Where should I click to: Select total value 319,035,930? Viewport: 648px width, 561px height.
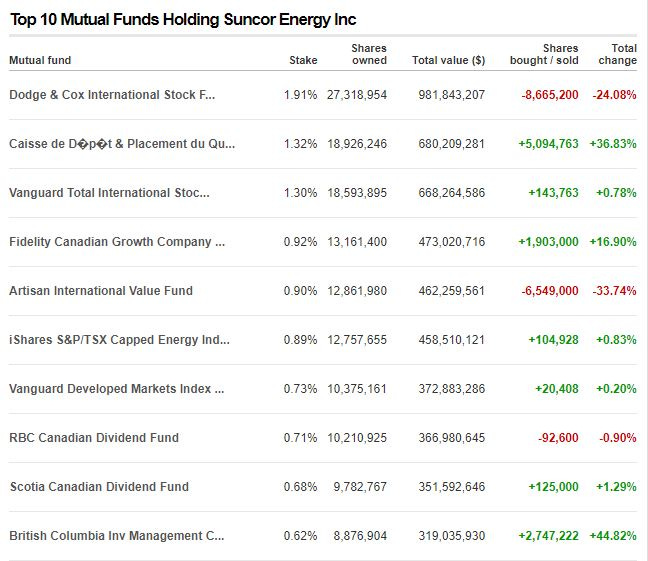(x=451, y=536)
